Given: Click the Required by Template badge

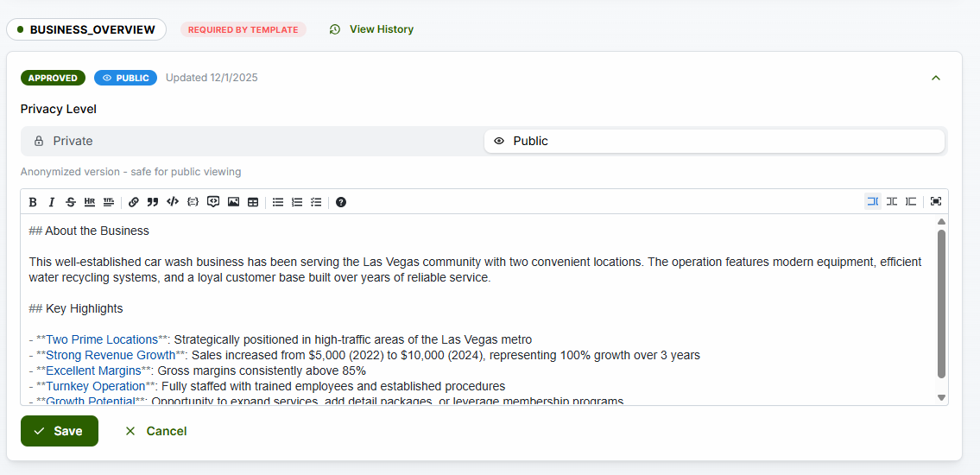Looking at the screenshot, I should (243, 29).
